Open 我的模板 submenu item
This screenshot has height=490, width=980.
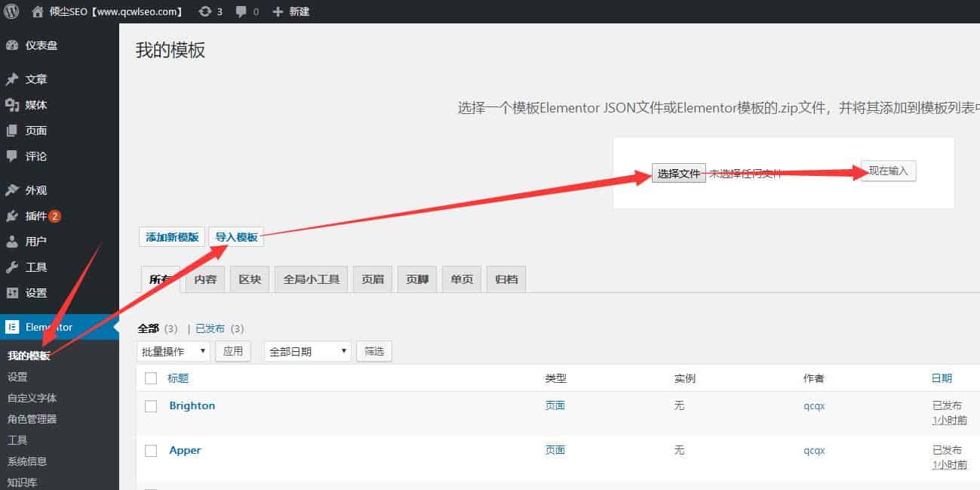(x=29, y=356)
